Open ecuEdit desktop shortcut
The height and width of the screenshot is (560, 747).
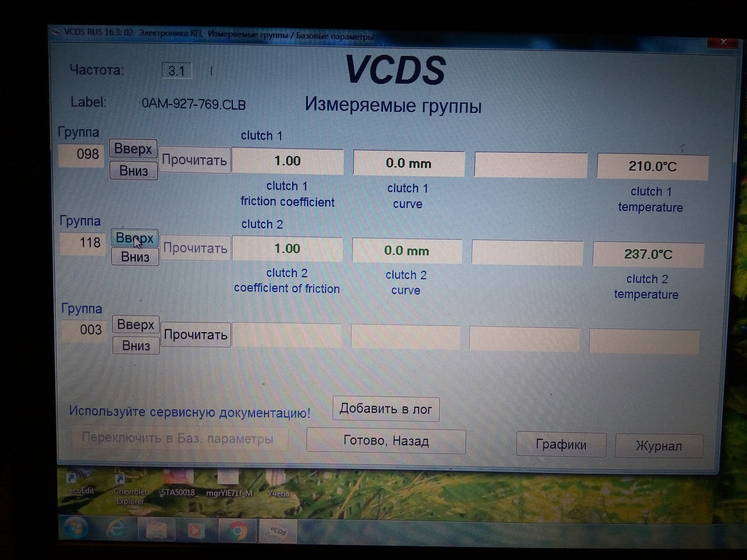[81, 481]
